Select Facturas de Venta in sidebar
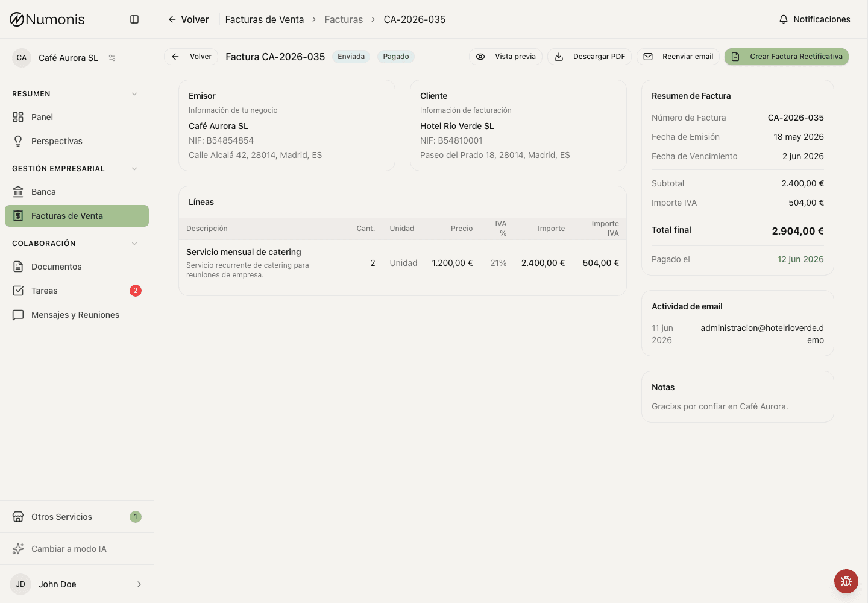 coord(77,216)
